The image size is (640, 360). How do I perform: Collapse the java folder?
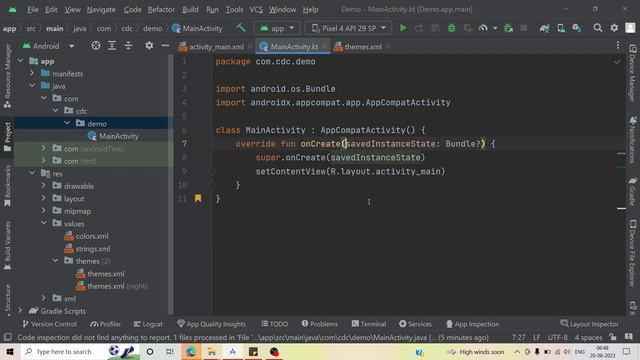tap(32, 86)
